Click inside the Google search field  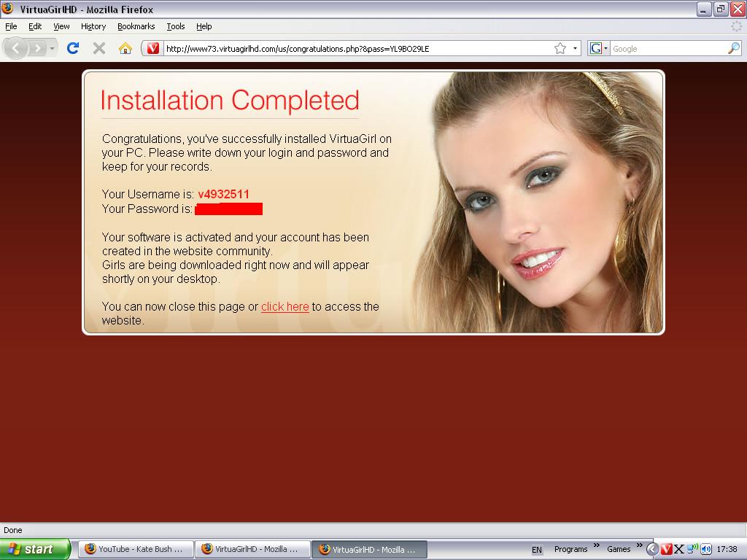coord(665,48)
